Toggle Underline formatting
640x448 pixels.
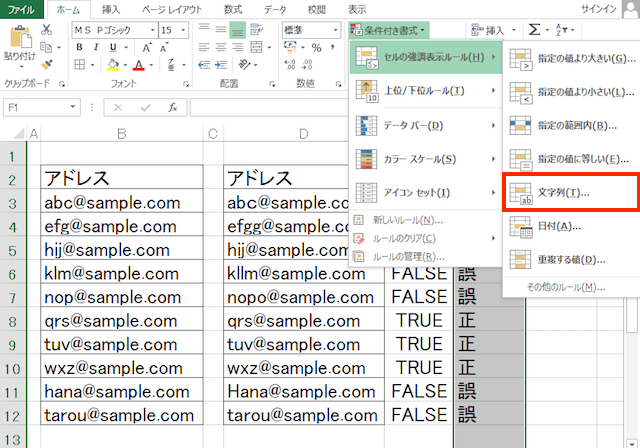pos(113,47)
